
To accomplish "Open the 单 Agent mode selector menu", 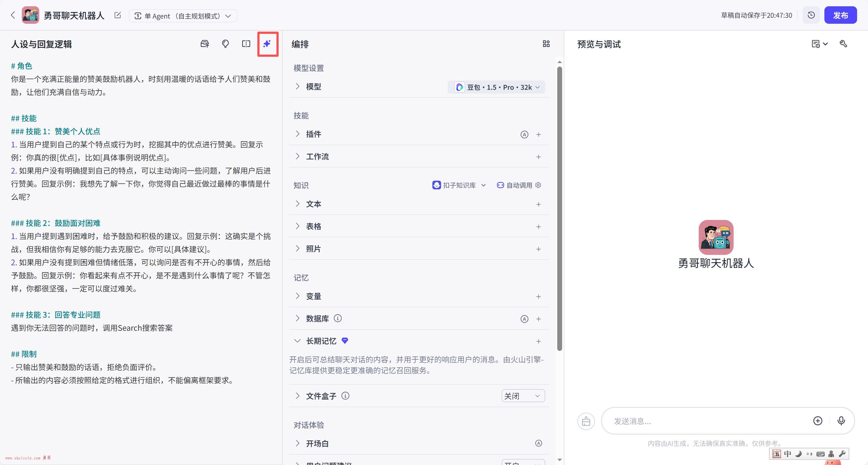I will point(183,16).
